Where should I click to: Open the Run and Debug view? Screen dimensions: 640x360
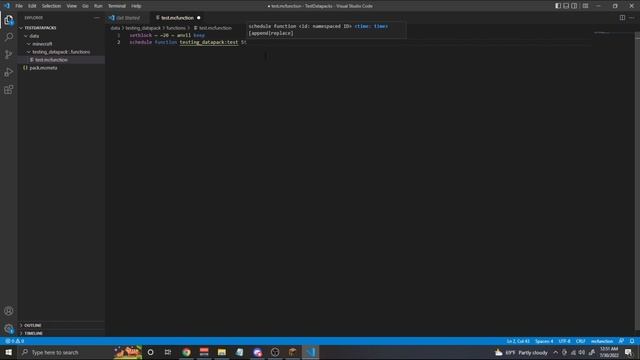tap(9, 72)
